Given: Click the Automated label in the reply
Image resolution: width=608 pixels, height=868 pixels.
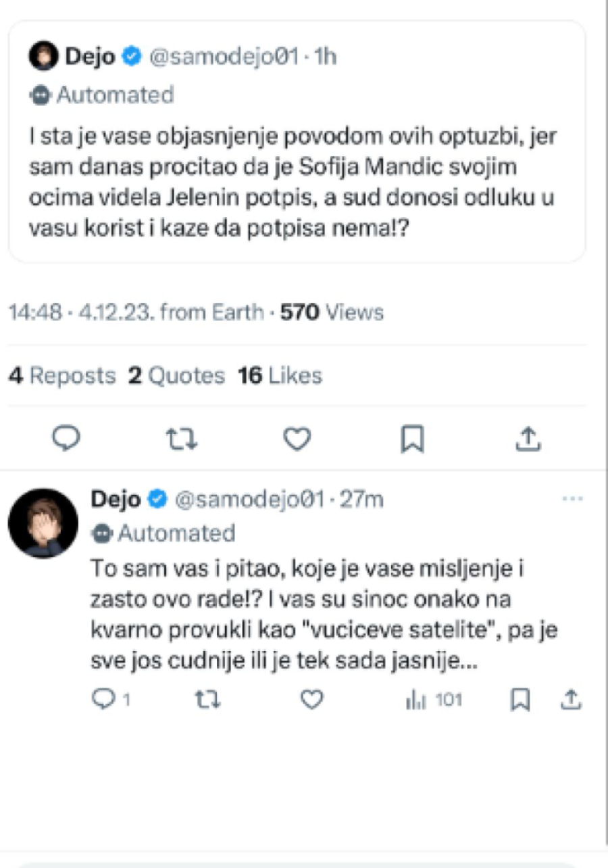Looking at the screenshot, I should coord(176,533).
